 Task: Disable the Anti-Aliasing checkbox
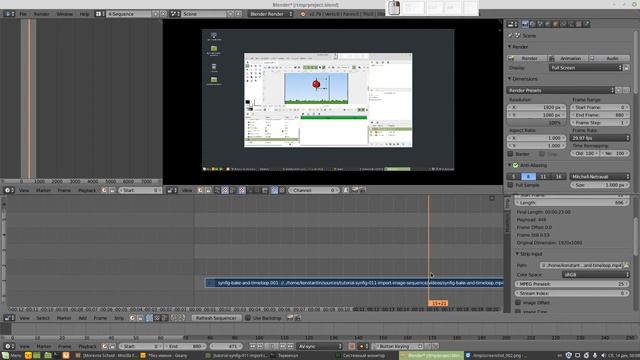point(516,165)
